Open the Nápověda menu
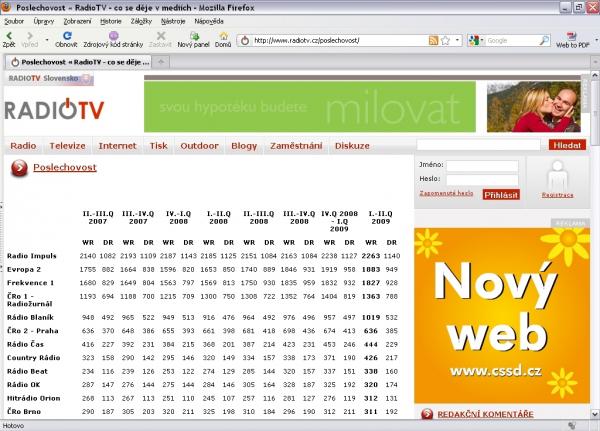This screenshot has height=431, width=600. tap(209, 21)
